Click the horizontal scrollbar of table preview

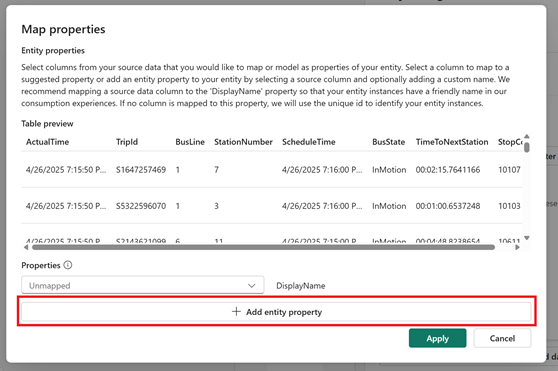(x=263, y=247)
